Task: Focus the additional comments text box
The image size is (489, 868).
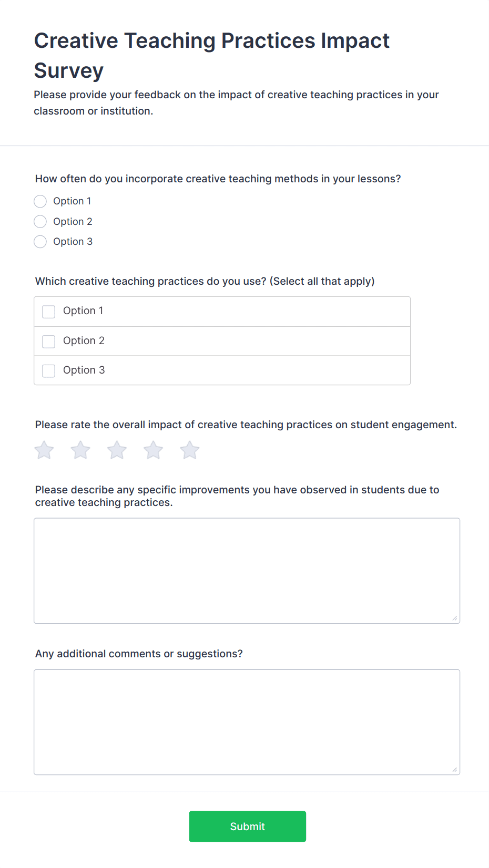Action: [247, 722]
